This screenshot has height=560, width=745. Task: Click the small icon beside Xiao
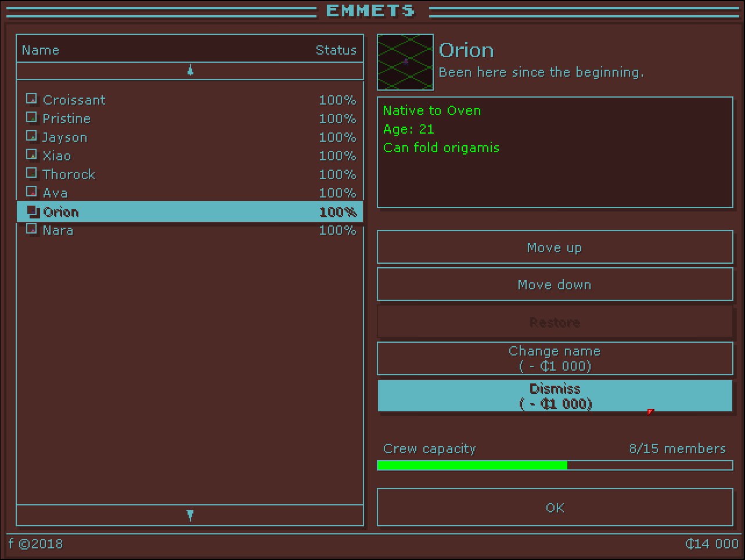tap(31, 155)
